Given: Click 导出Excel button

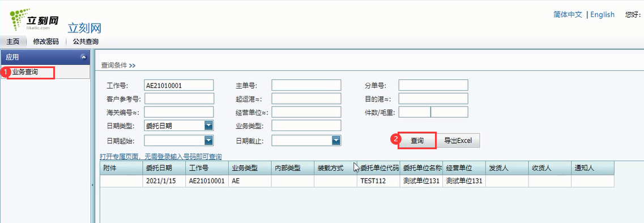Looking at the screenshot, I should pos(458,140).
